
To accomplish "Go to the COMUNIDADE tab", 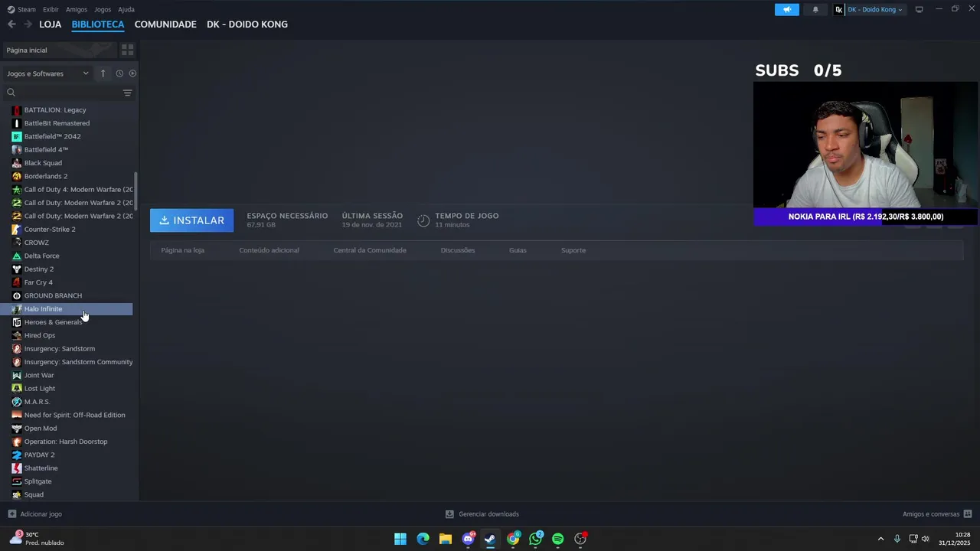I will pos(165,24).
